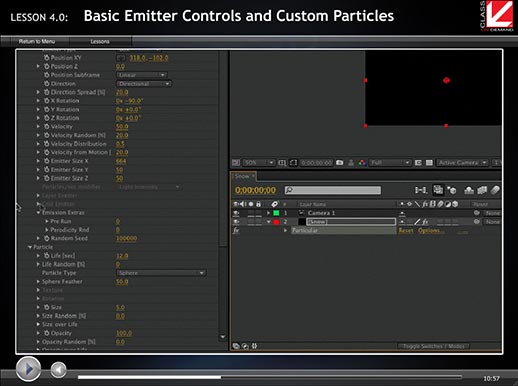Click Return to Menu

point(37,41)
